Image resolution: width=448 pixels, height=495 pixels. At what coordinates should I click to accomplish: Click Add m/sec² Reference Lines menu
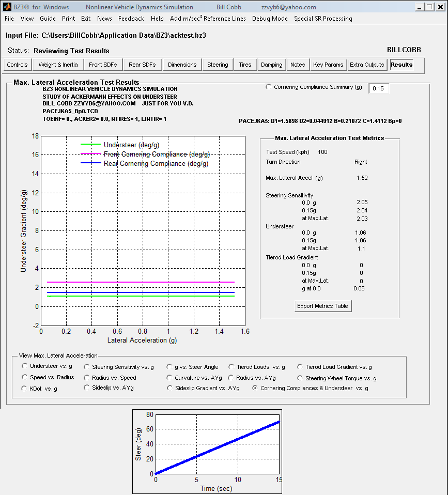pyautogui.click(x=208, y=19)
